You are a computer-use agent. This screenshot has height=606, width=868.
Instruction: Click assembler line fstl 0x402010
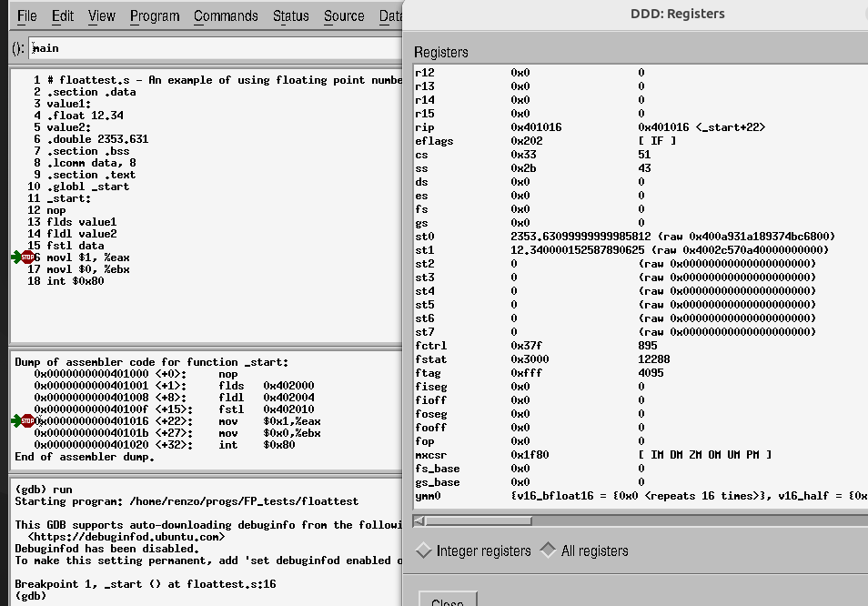[x=174, y=409]
